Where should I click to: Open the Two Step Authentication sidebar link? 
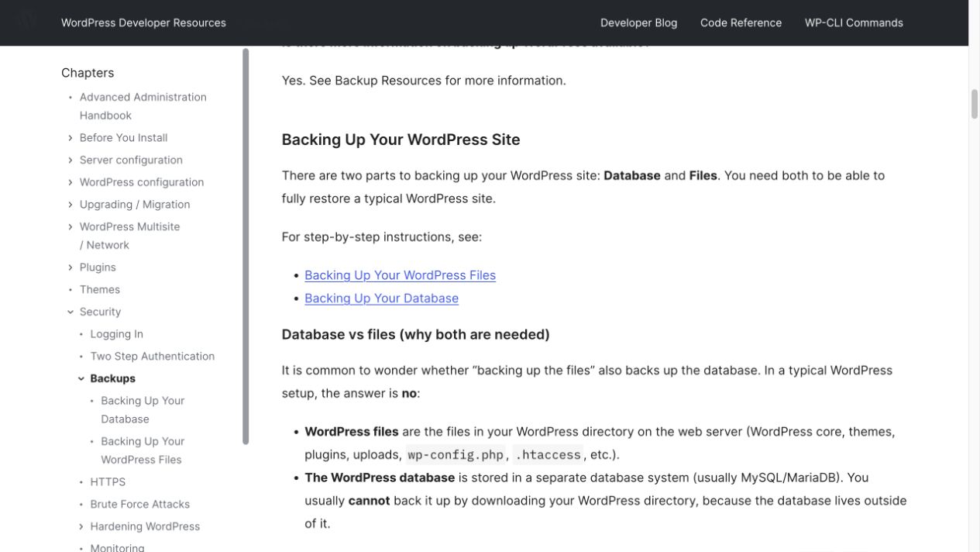click(x=153, y=357)
